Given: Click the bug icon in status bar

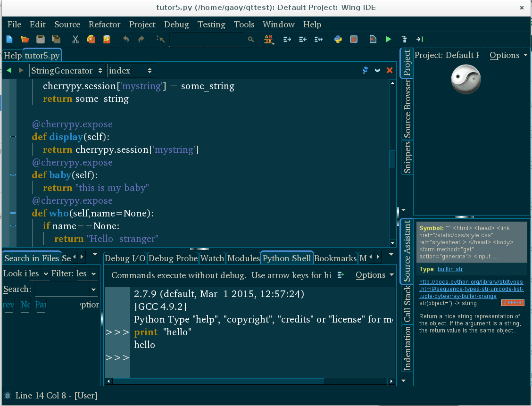Looking at the screenshot, I should tap(7, 396).
